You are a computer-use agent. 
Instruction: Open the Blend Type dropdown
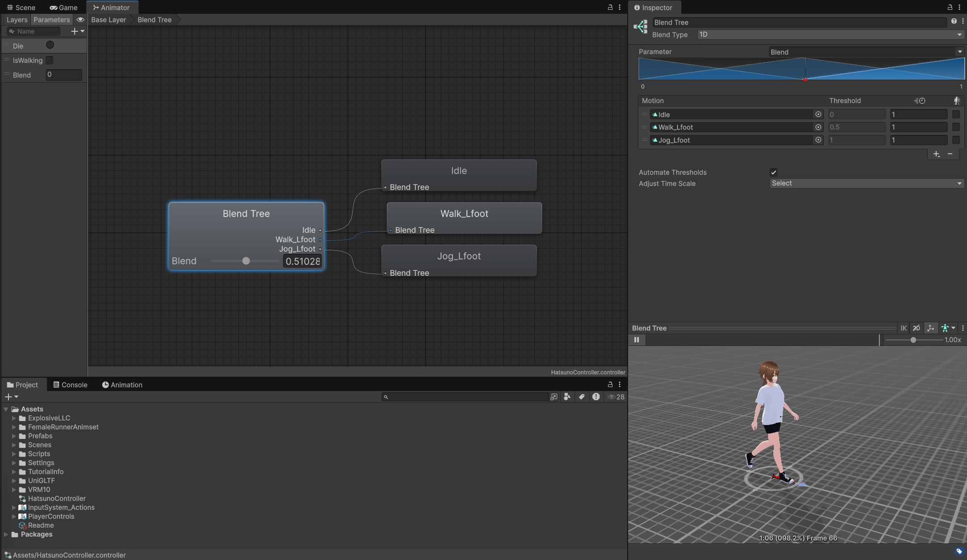[830, 35]
